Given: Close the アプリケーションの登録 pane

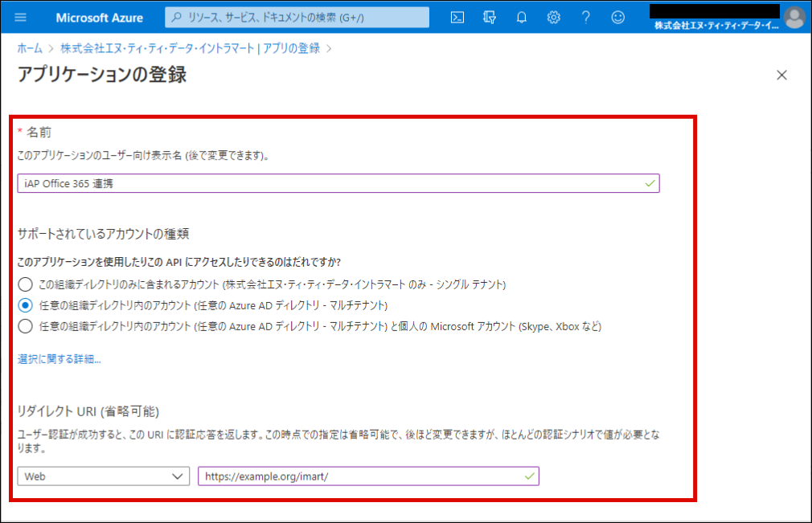Looking at the screenshot, I should 782,75.
